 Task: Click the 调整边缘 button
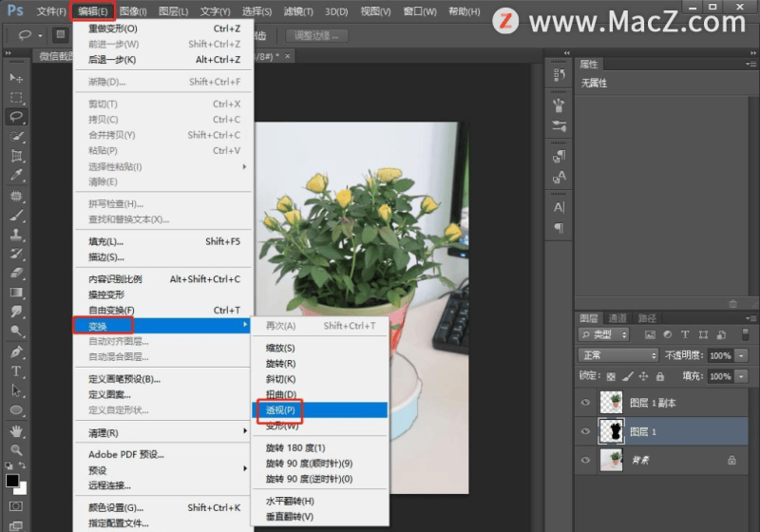[x=316, y=35]
